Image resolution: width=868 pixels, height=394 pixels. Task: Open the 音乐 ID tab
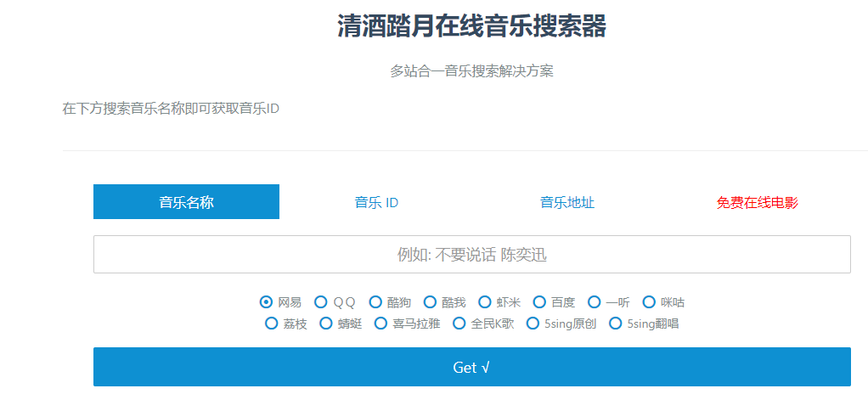[x=376, y=202]
